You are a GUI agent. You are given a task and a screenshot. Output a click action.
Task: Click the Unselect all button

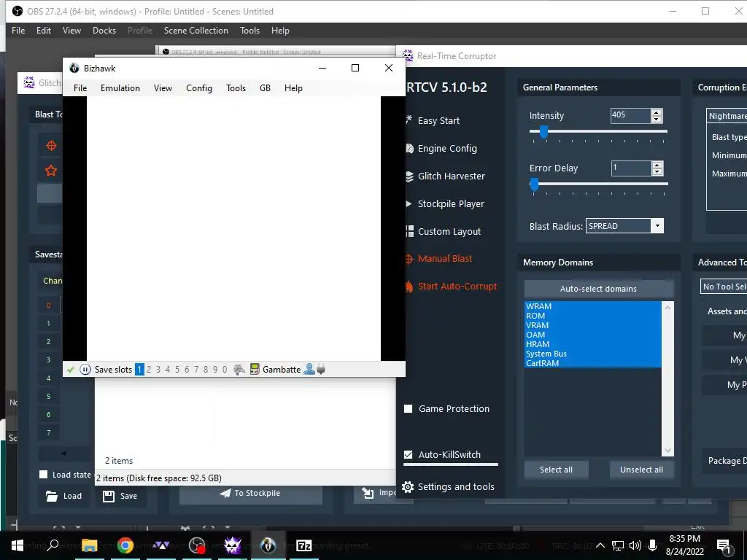pos(641,470)
